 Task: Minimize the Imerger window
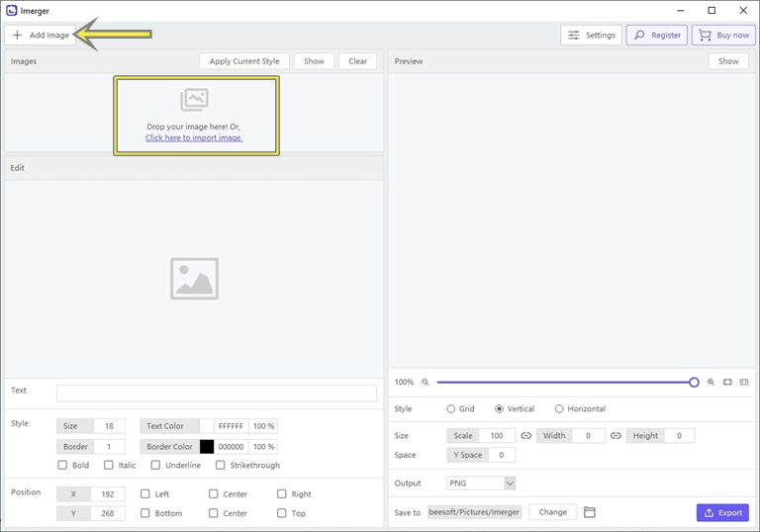click(x=681, y=10)
